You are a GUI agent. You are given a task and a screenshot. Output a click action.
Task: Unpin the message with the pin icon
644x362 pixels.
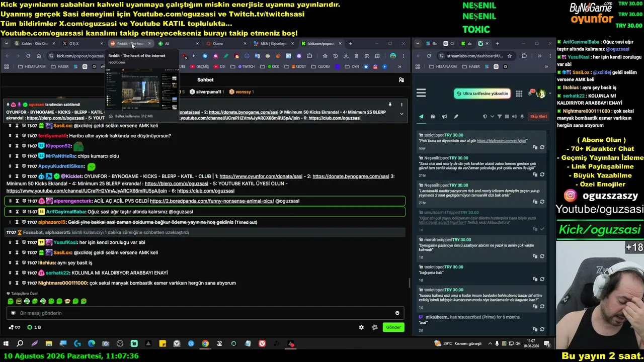[390, 105]
